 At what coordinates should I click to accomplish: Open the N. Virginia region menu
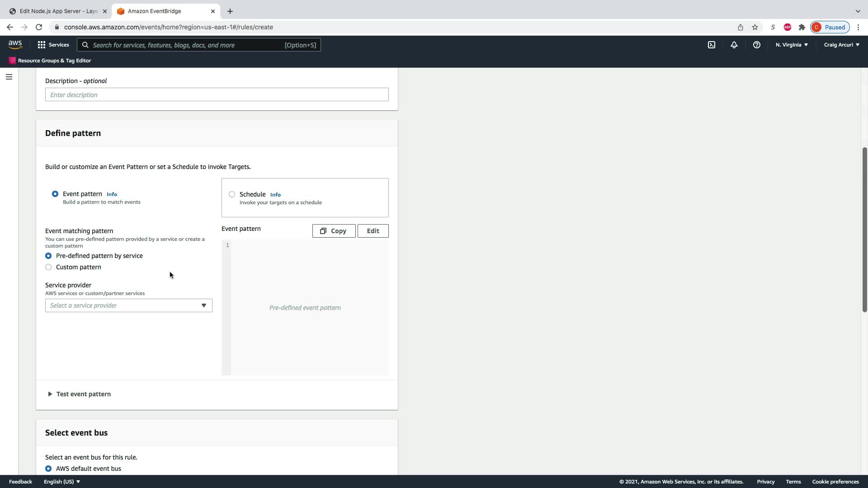click(x=791, y=45)
